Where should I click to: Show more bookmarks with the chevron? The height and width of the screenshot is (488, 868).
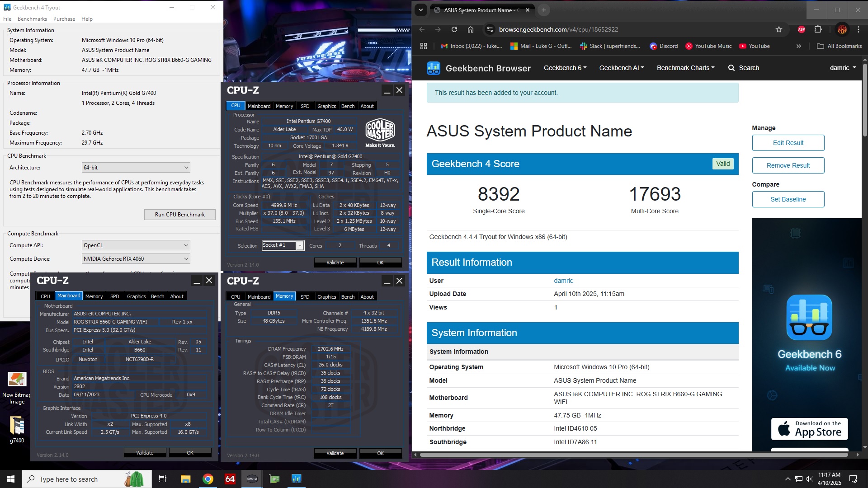798,46
